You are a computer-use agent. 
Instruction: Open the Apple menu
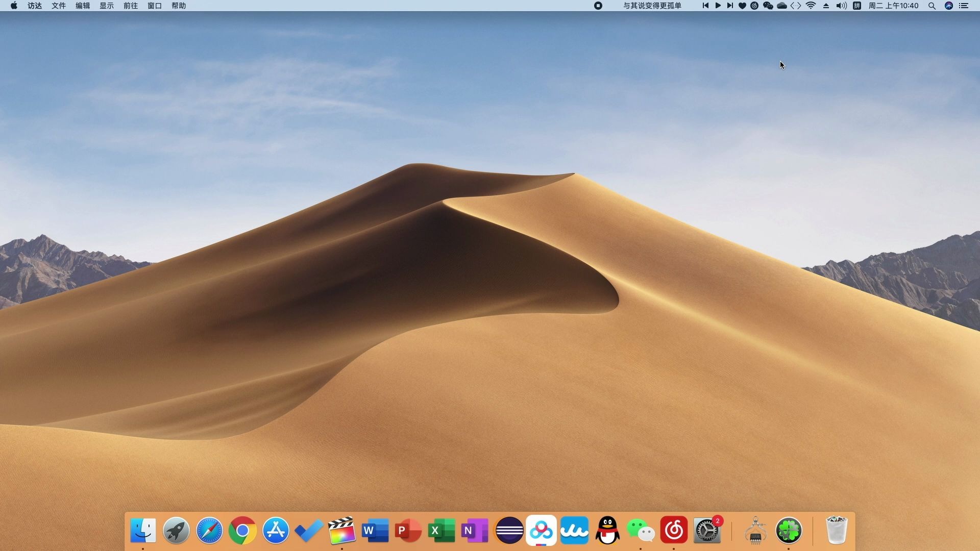(13, 6)
